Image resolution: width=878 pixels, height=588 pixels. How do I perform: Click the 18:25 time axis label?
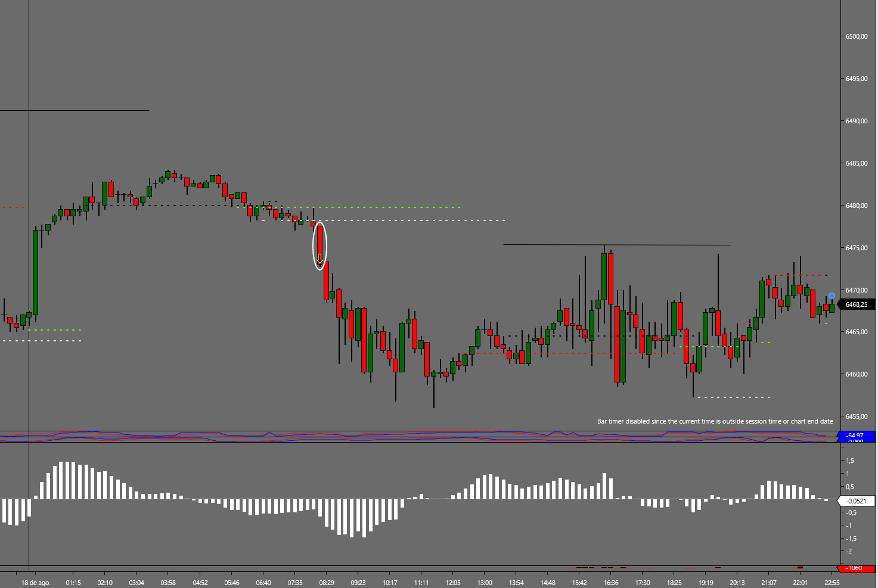click(x=674, y=583)
